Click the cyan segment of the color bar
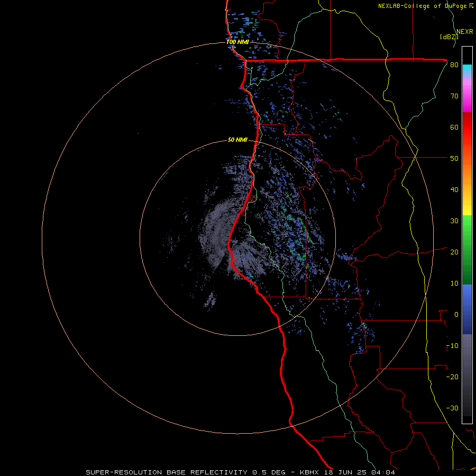Viewport: 476px width, 476px height. point(467,70)
